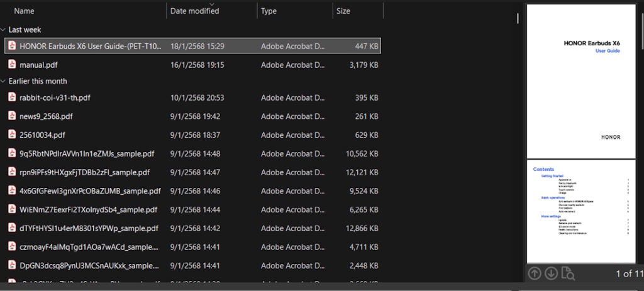Click PDF icon of manual.pdf

click(12, 65)
